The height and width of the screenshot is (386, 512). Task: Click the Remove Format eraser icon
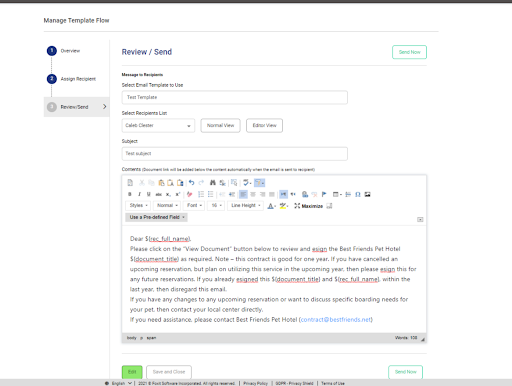pyautogui.click(x=190, y=194)
